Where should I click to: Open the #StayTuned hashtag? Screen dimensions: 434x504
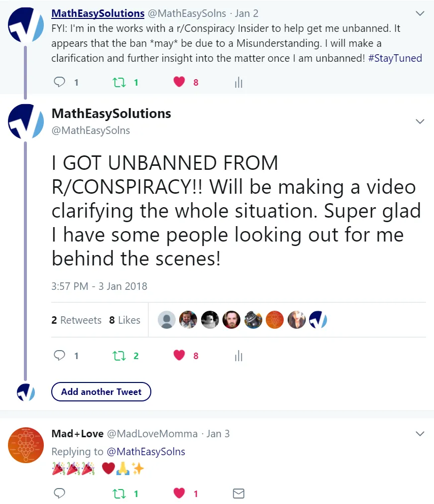click(x=395, y=58)
